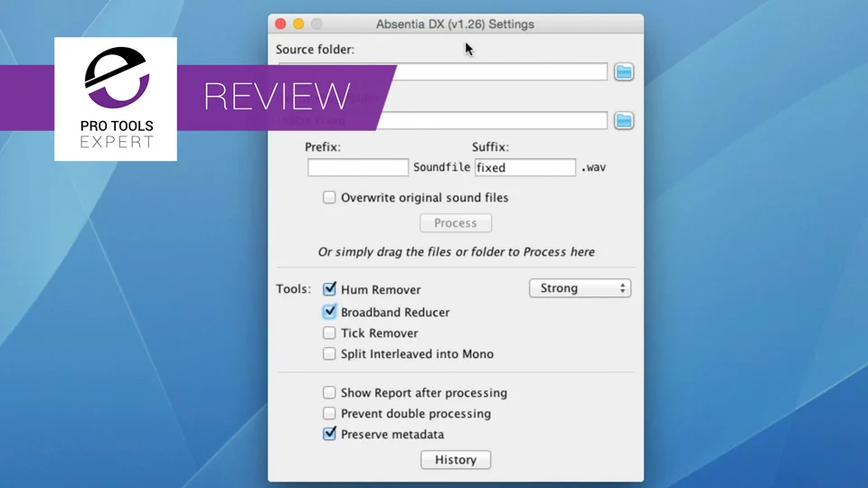Uncheck Preserve metadata
Viewport: 868px width, 488px height.
coord(329,434)
